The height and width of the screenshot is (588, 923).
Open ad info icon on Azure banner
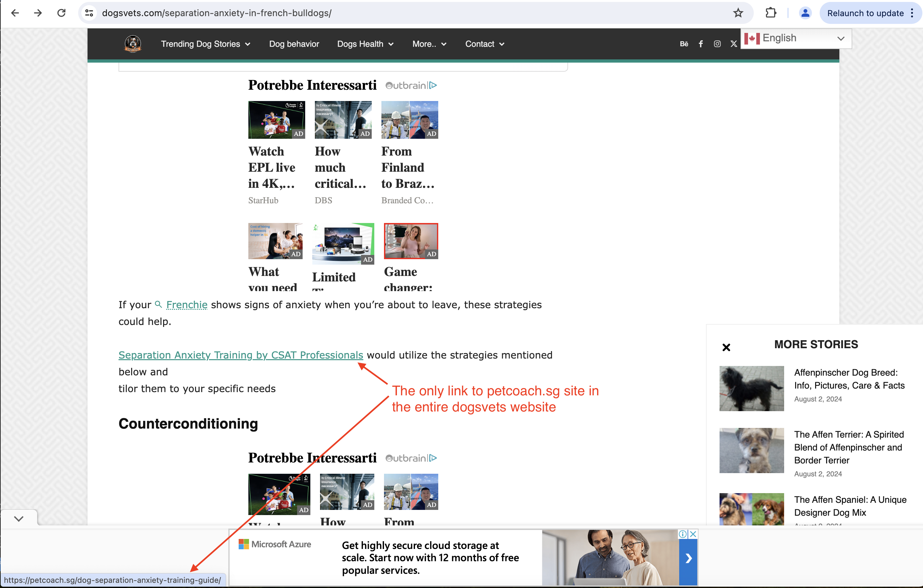pyautogui.click(x=683, y=534)
